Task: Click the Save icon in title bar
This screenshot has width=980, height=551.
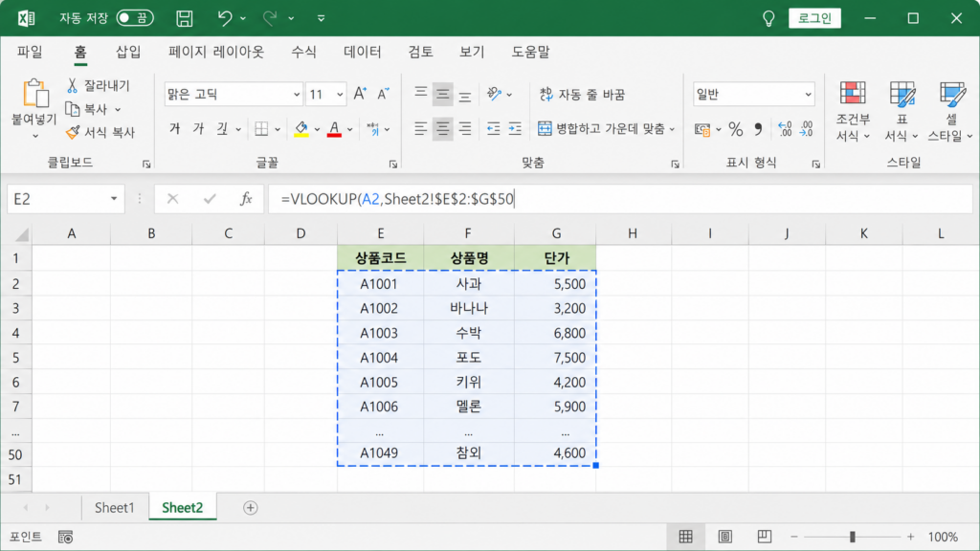Action: 185,18
